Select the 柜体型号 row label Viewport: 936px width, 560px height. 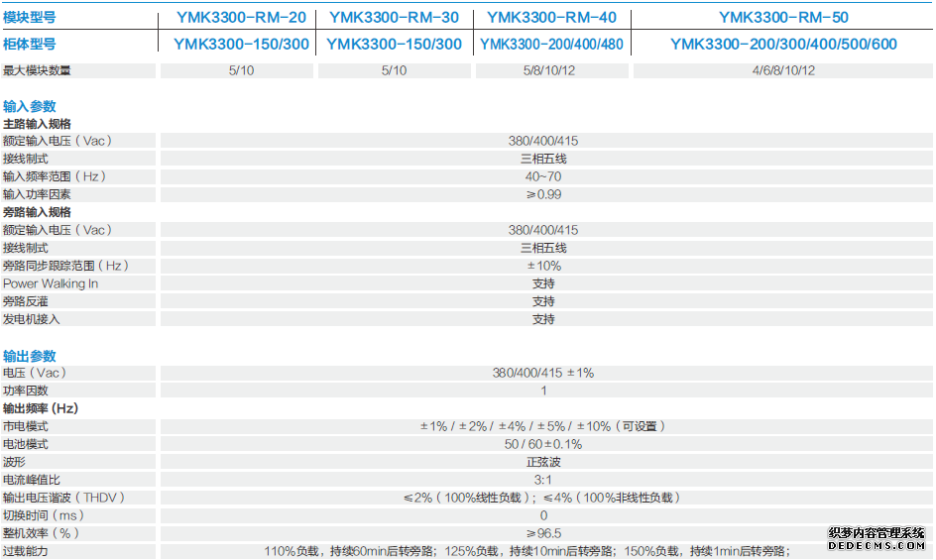click(30, 44)
